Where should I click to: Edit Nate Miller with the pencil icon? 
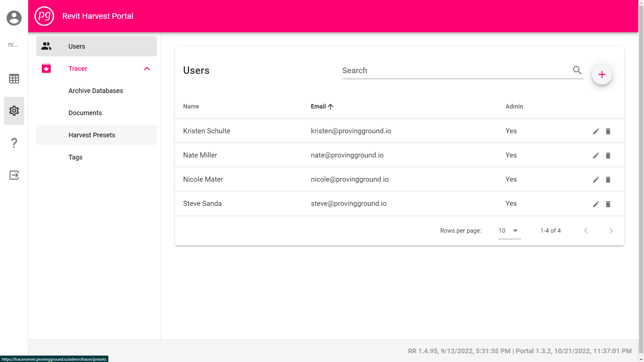pos(596,155)
